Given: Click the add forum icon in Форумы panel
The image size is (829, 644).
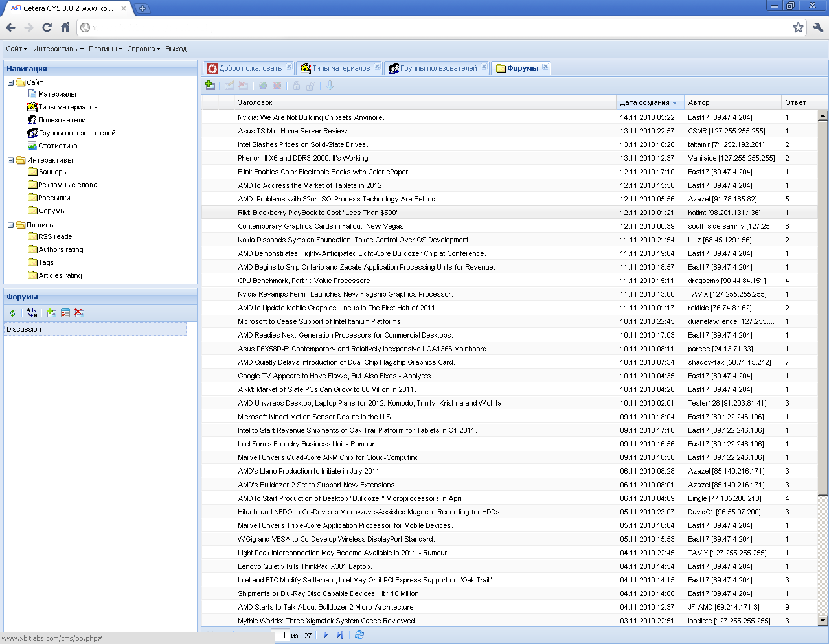Looking at the screenshot, I should click(51, 313).
